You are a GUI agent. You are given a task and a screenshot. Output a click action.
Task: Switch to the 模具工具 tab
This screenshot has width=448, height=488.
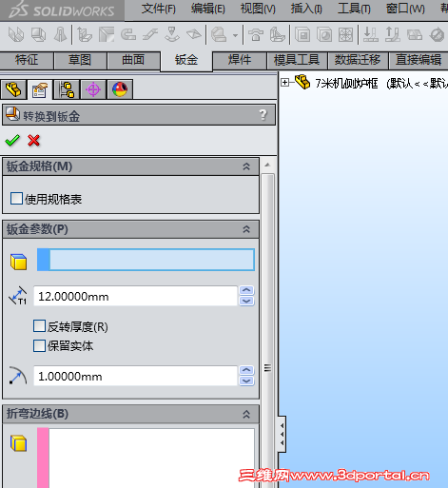coord(297,60)
